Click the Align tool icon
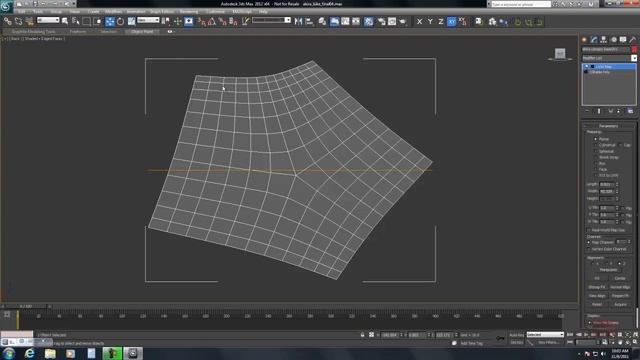Viewport: 640px width, 360px height. click(309, 21)
